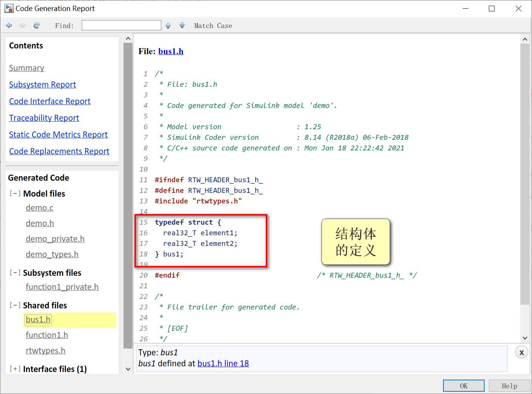Expand the Interface files section

(x=15, y=369)
